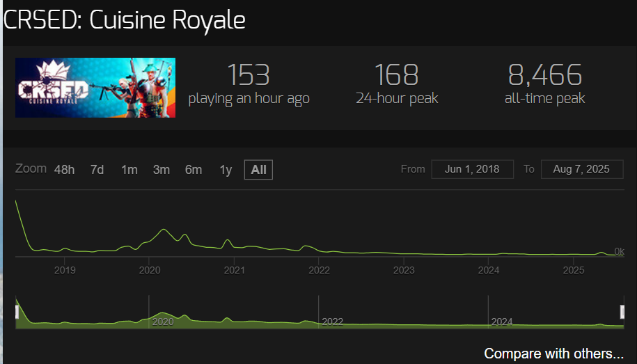Select the 48h zoom range

pyautogui.click(x=64, y=170)
